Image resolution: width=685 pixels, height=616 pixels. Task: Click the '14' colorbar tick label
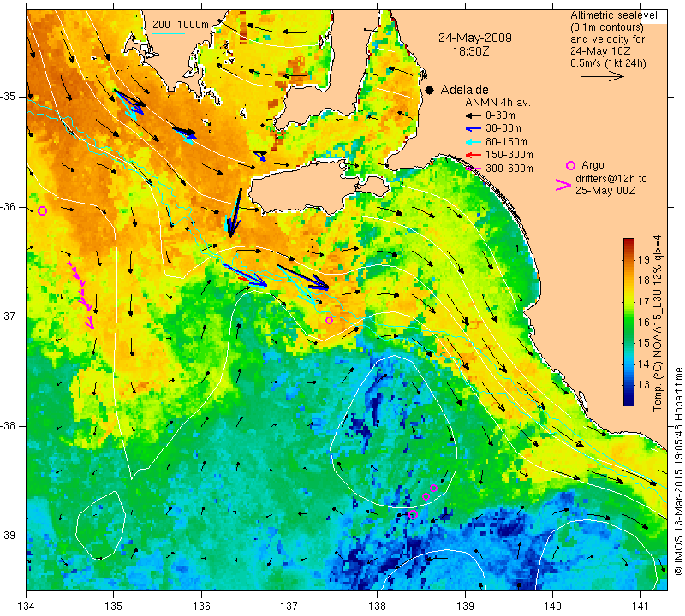click(x=644, y=364)
